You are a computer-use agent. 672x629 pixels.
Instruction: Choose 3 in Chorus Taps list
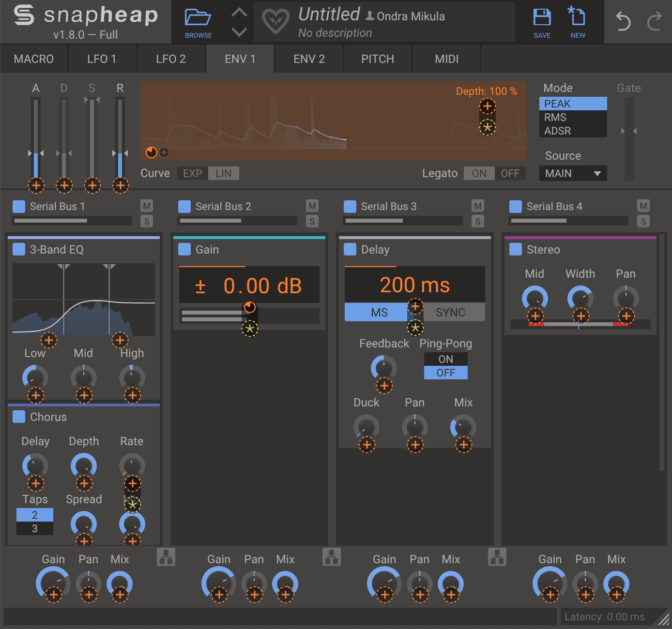point(35,528)
